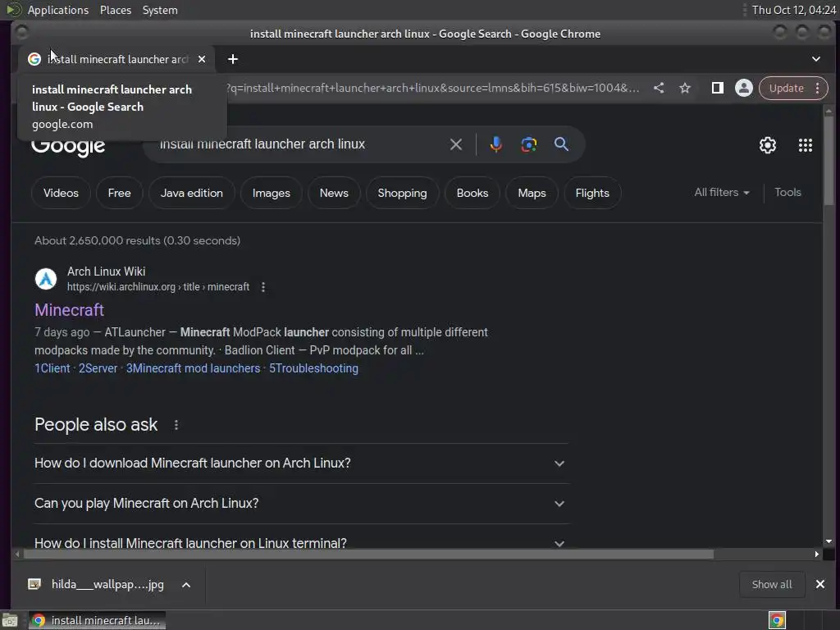
Task: Switch to Shopping results
Action: [x=402, y=193]
